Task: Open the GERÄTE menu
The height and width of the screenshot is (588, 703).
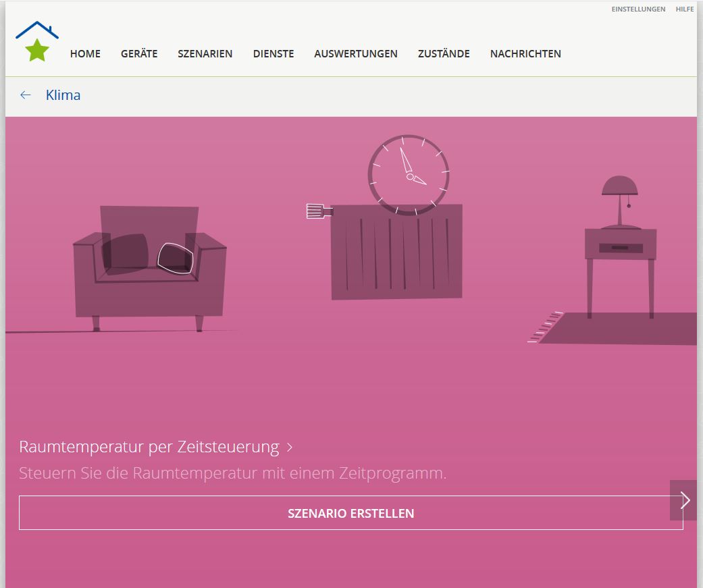Action: tap(139, 54)
